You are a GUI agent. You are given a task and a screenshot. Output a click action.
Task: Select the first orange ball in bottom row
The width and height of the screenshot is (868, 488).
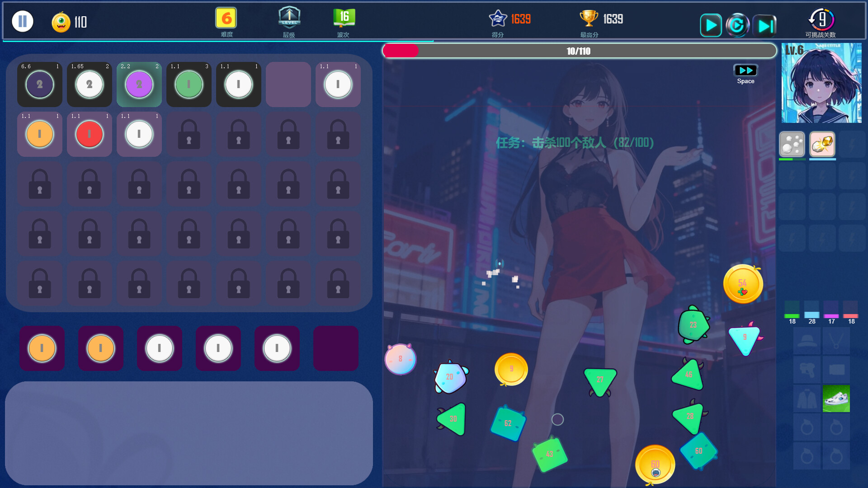pyautogui.click(x=42, y=348)
